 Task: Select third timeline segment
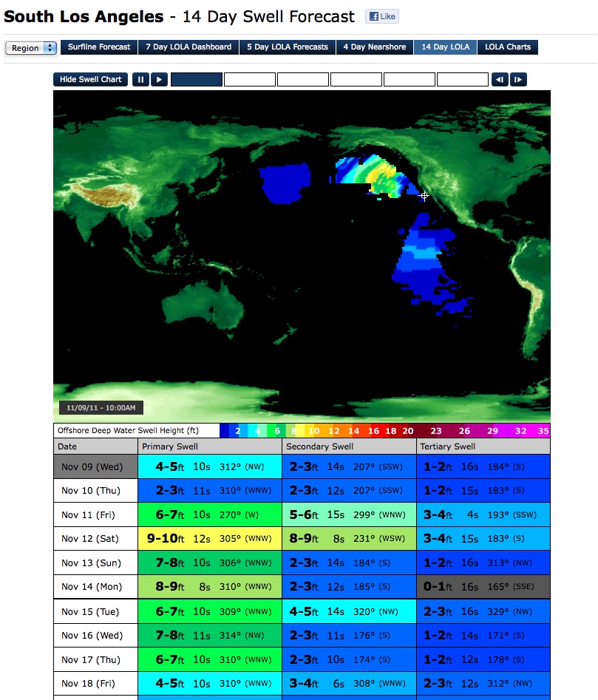[x=303, y=80]
